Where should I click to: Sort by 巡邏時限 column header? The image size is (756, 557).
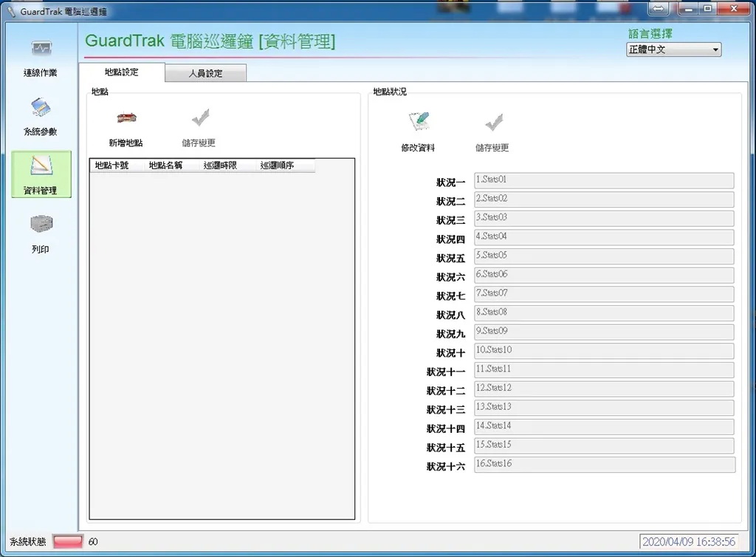(227, 165)
